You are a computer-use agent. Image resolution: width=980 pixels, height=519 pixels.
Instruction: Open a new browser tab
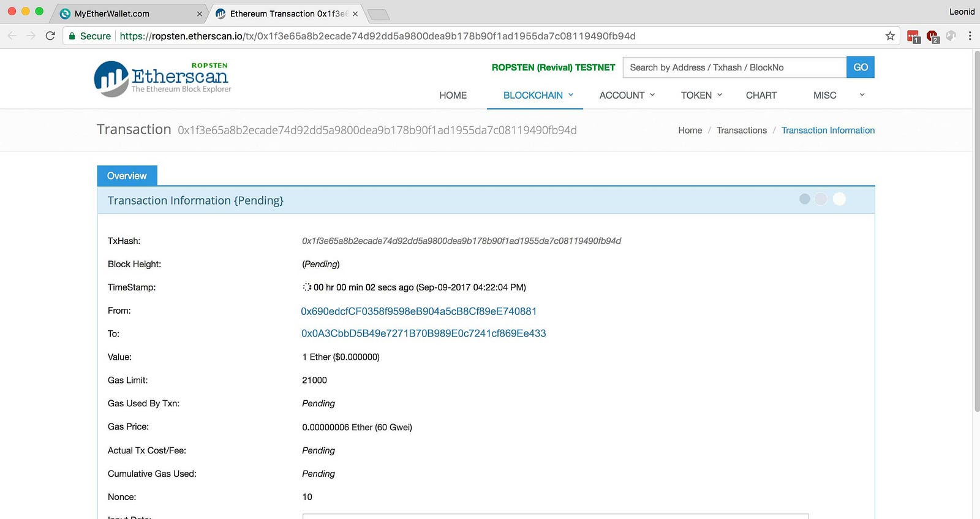pyautogui.click(x=379, y=14)
